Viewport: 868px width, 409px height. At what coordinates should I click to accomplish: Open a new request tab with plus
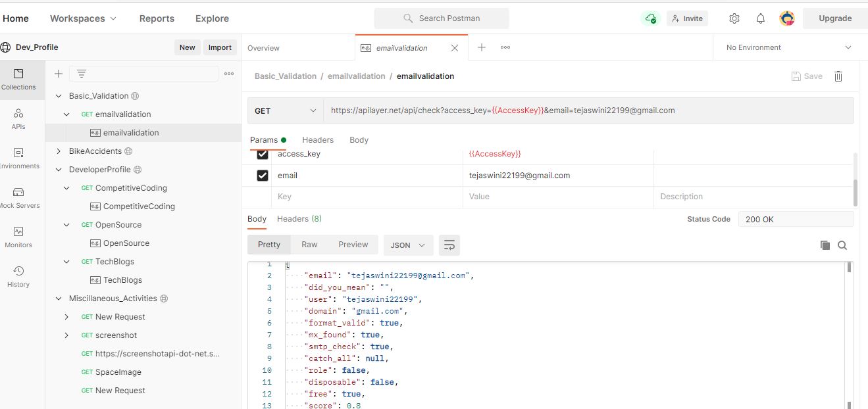click(x=482, y=47)
